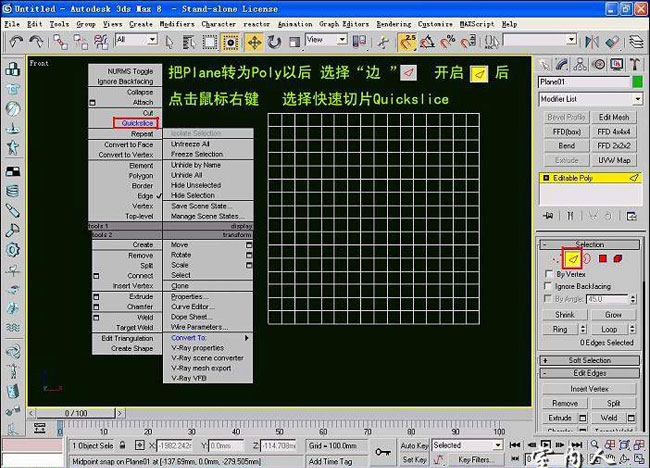The height and width of the screenshot is (468, 650).
Task: Open the Rendering menu
Action: click(394, 24)
